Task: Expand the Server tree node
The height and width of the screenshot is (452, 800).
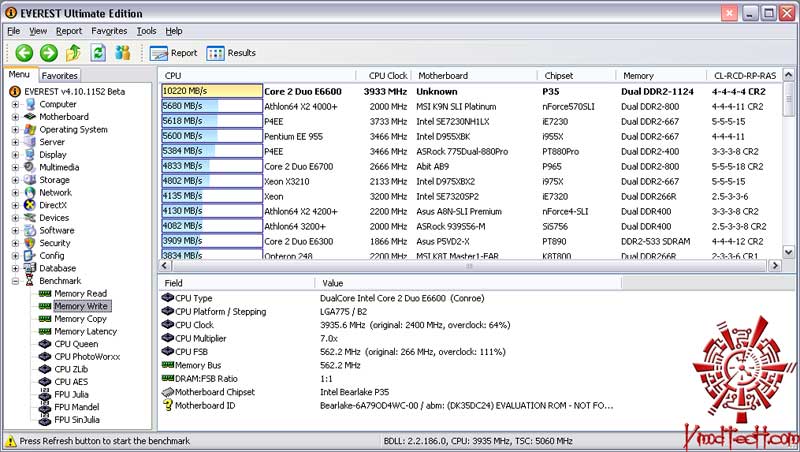Action: (x=15, y=142)
